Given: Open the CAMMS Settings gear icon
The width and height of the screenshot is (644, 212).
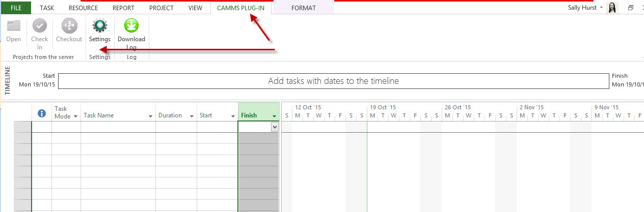Looking at the screenshot, I should 99,26.
